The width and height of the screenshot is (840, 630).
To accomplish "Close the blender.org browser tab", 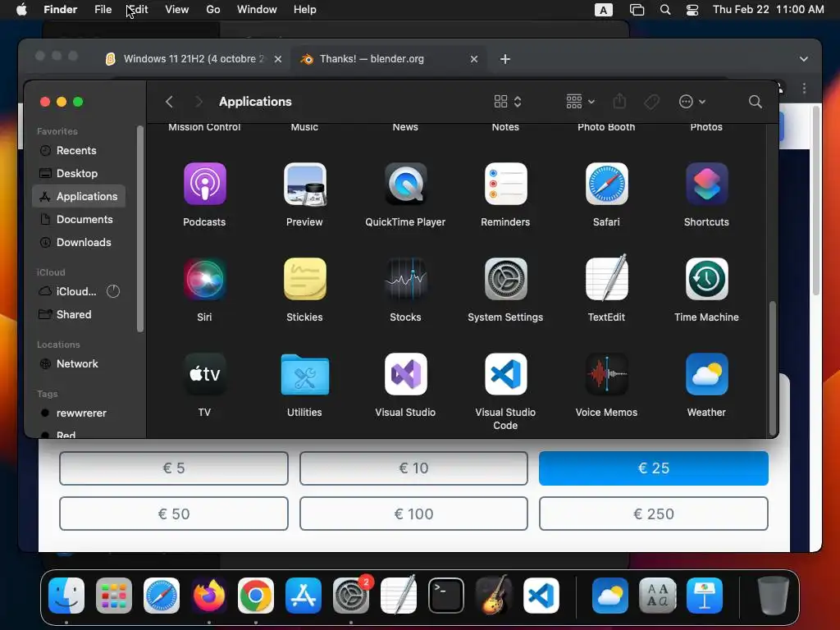I will [x=474, y=59].
